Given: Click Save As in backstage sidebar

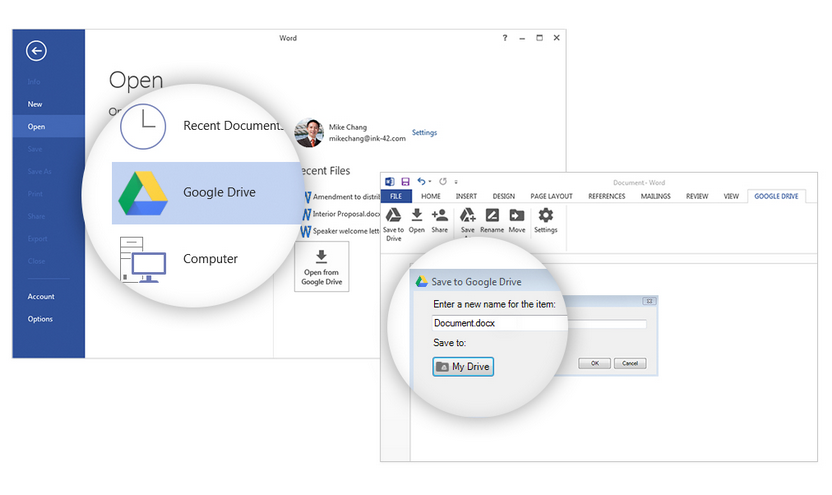Looking at the screenshot, I should tap(40, 171).
